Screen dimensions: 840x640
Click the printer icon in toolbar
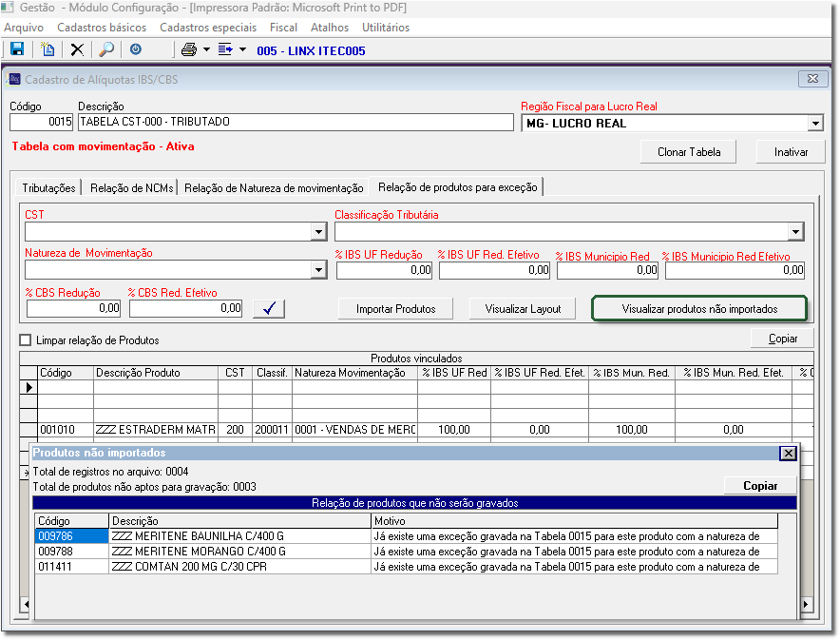pyautogui.click(x=189, y=49)
